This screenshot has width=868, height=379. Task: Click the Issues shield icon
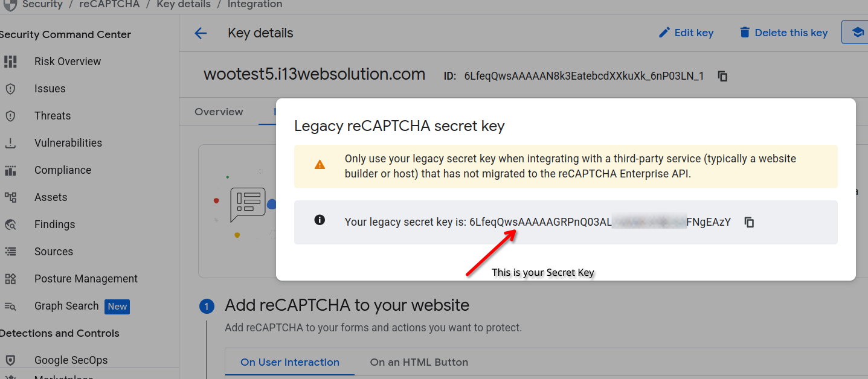tap(10, 89)
